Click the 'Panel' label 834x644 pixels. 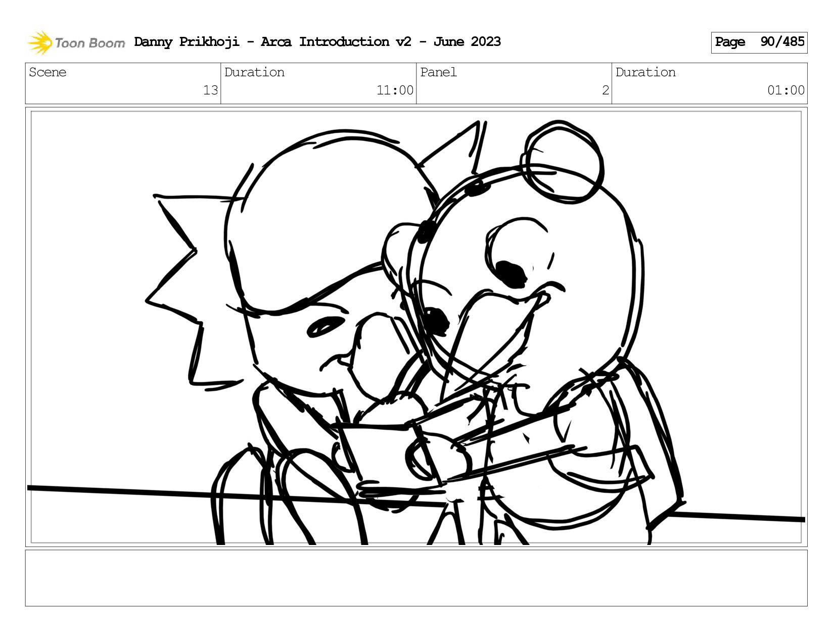tap(438, 72)
